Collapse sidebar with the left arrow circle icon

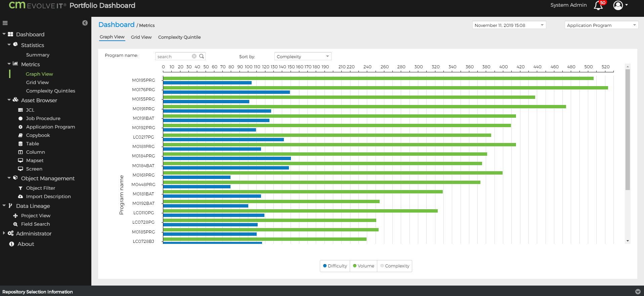(x=85, y=23)
